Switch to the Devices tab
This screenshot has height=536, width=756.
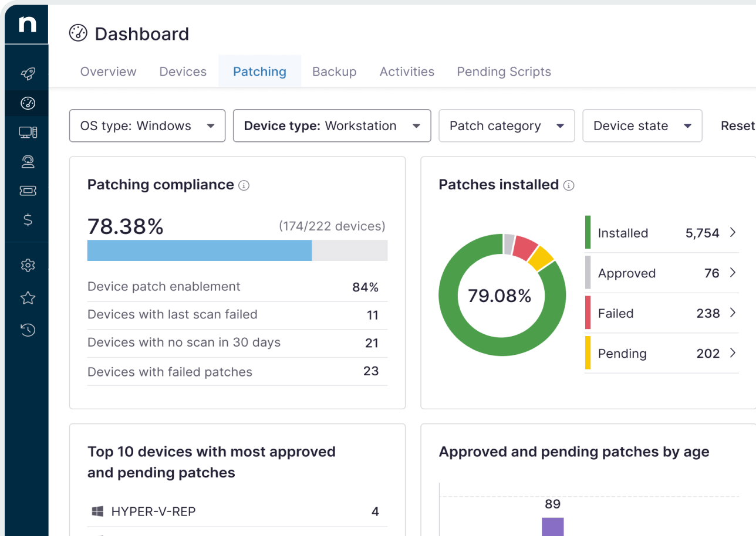click(x=183, y=72)
